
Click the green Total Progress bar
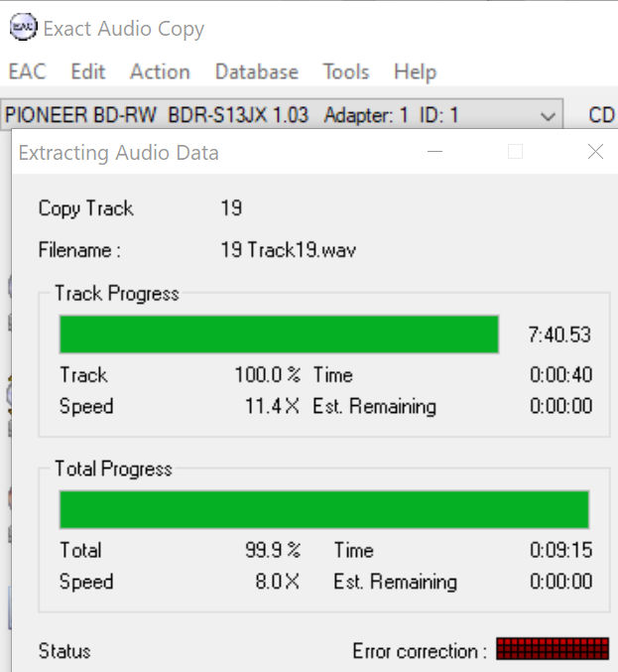point(324,509)
